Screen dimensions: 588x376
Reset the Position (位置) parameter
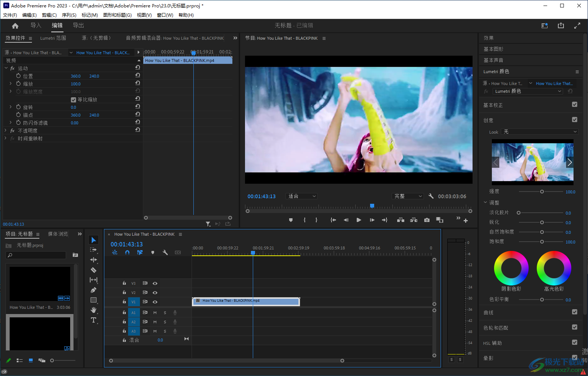pos(138,75)
